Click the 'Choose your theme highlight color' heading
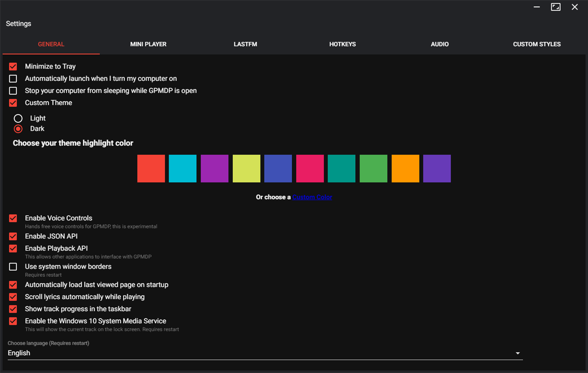The height and width of the screenshot is (373, 588). [x=73, y=143]
